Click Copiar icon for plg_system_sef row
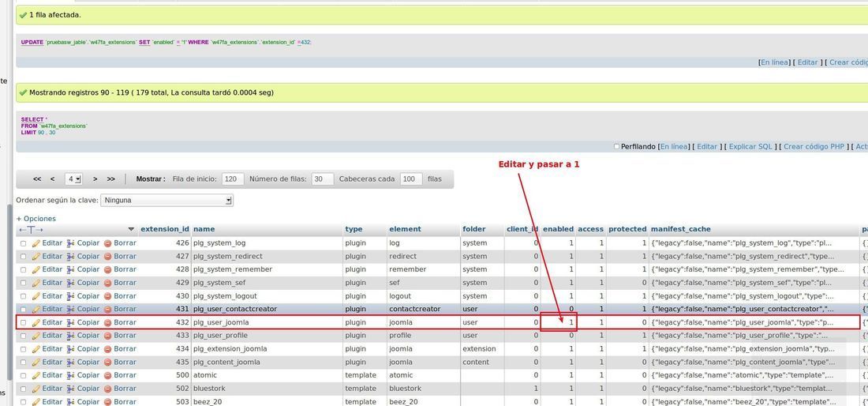 click(x=71, y=283)
